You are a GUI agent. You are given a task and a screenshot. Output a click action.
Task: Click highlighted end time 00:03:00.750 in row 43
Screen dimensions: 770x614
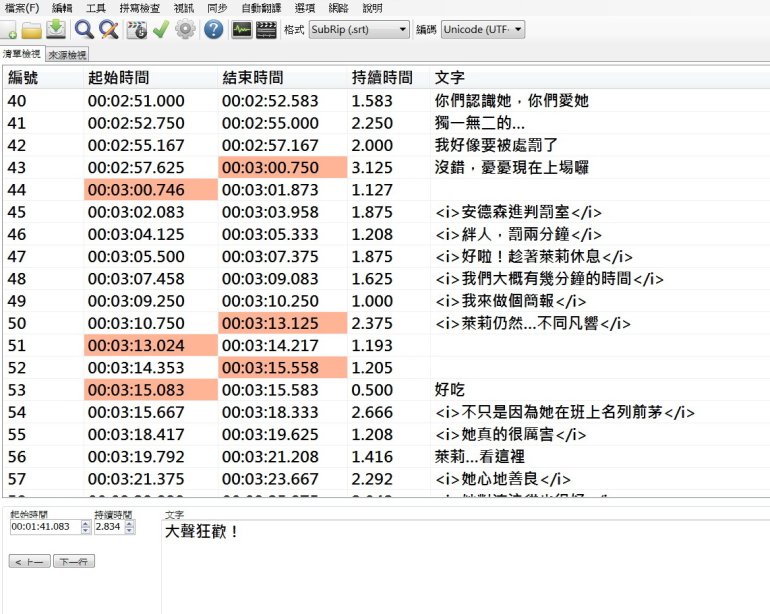283,167
